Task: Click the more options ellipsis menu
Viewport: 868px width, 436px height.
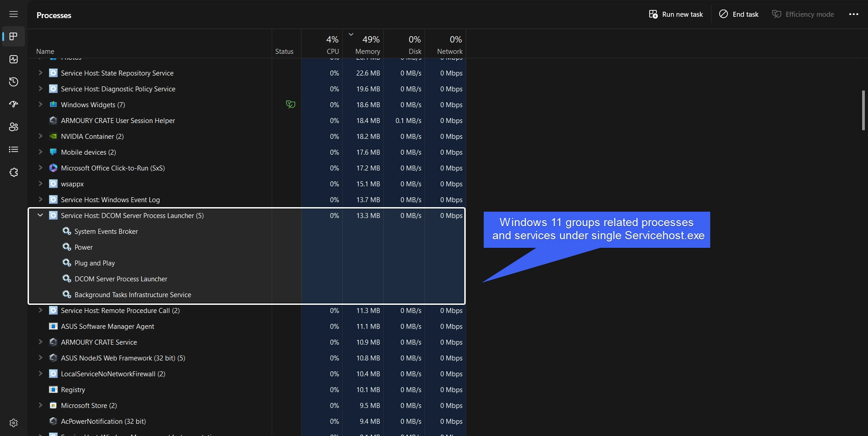Action: point(854,14)
